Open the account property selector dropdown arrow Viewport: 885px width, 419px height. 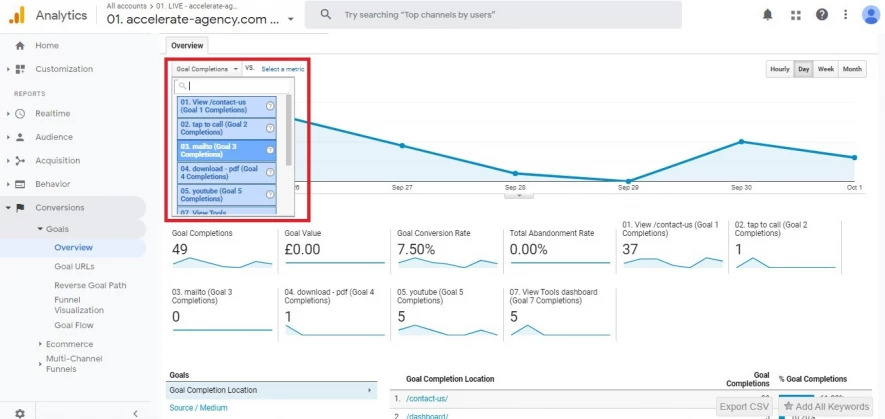pos(291,19)
